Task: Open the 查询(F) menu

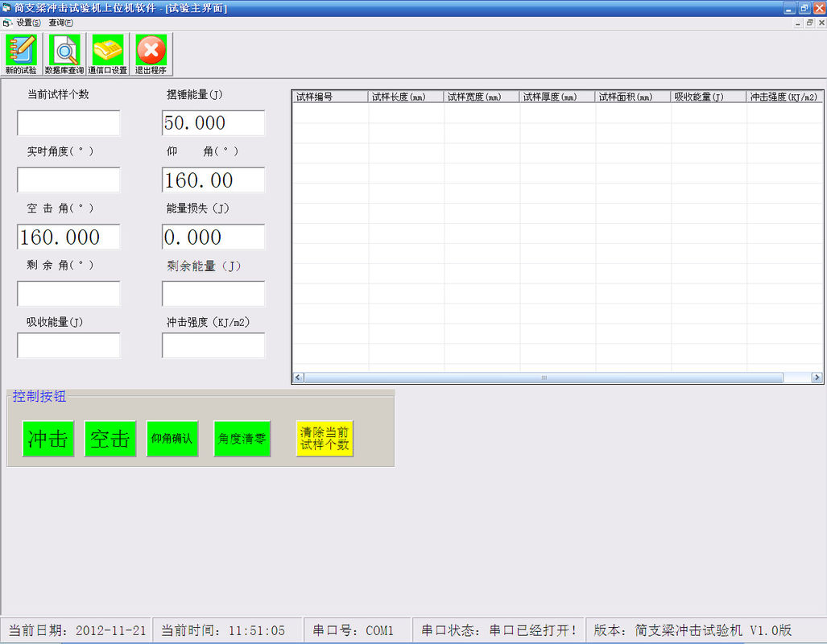Action: (60, 23)
